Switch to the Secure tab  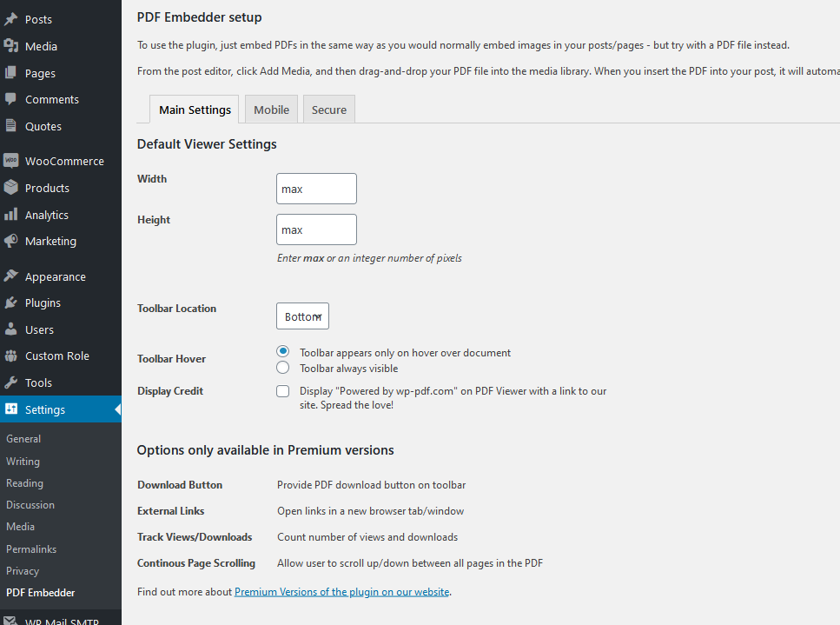click(x=329, y=110)
